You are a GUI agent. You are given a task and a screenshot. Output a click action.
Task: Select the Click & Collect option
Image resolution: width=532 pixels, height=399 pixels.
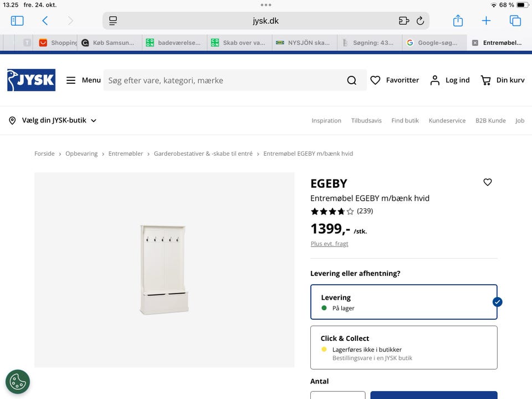pos(403,347)
